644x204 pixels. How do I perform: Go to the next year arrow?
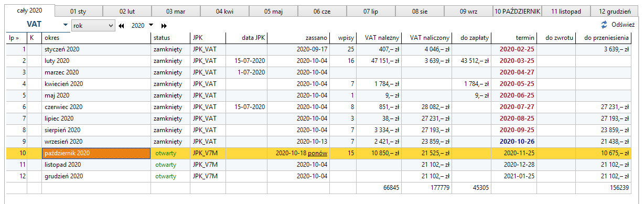tap(164, 25)
